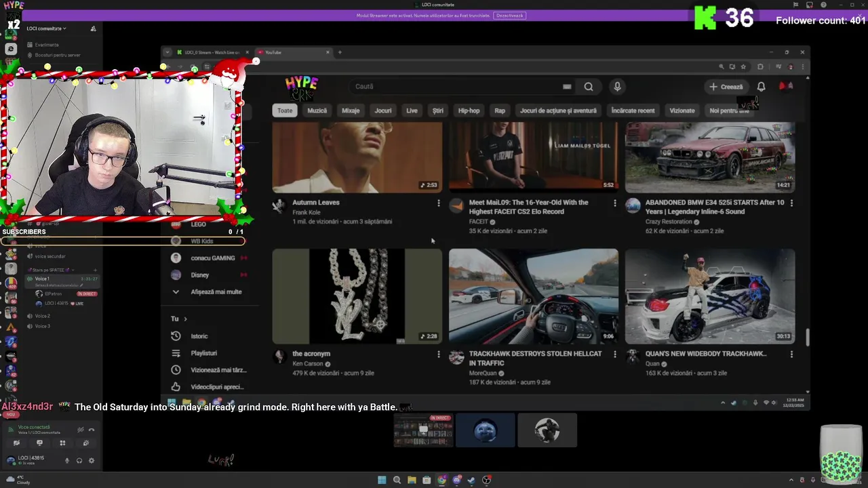Open File Explorer from taskbar
The width and height of the screenshot is (868, 488).
click(412, 480)
